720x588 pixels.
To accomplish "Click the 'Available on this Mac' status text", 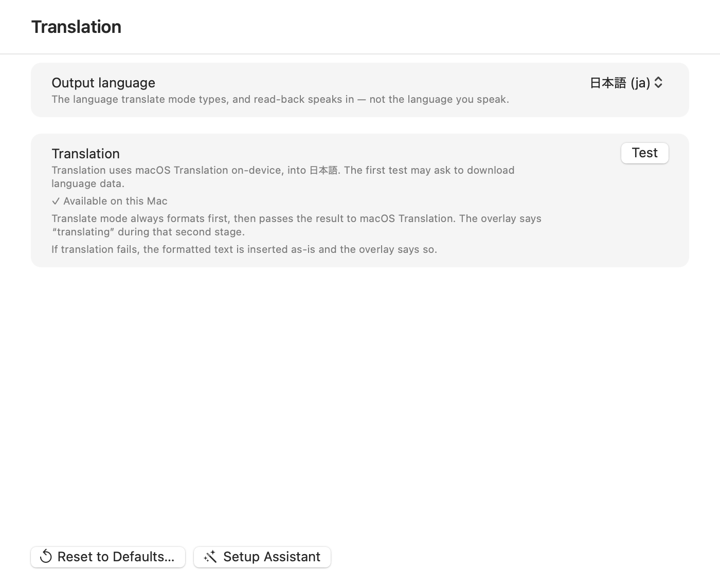I will pyautogui.click(x=115, y=201).
